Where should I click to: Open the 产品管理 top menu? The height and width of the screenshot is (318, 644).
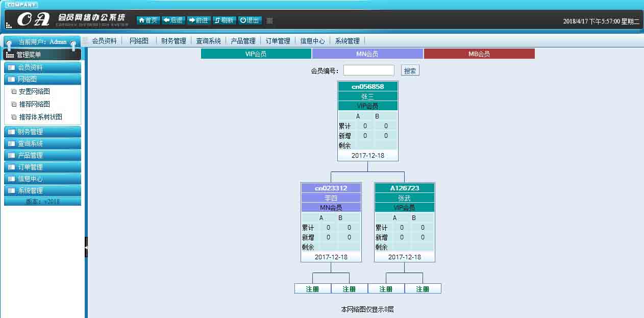(x=243, y=41)
